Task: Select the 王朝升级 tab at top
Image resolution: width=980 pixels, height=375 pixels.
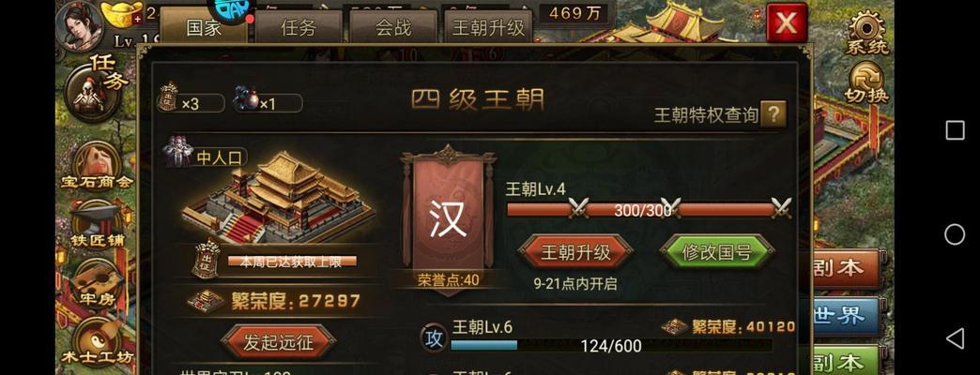Action: [x=488, y=27]
